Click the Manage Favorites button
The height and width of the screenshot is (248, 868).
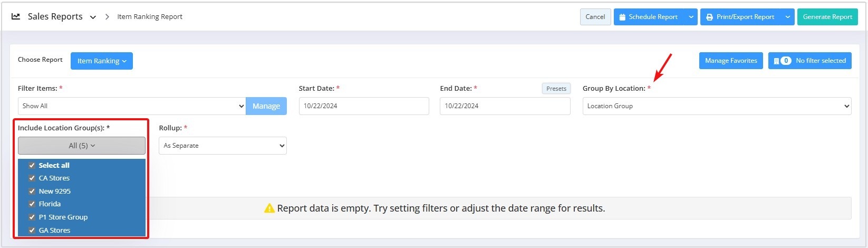tap(731, 61)
